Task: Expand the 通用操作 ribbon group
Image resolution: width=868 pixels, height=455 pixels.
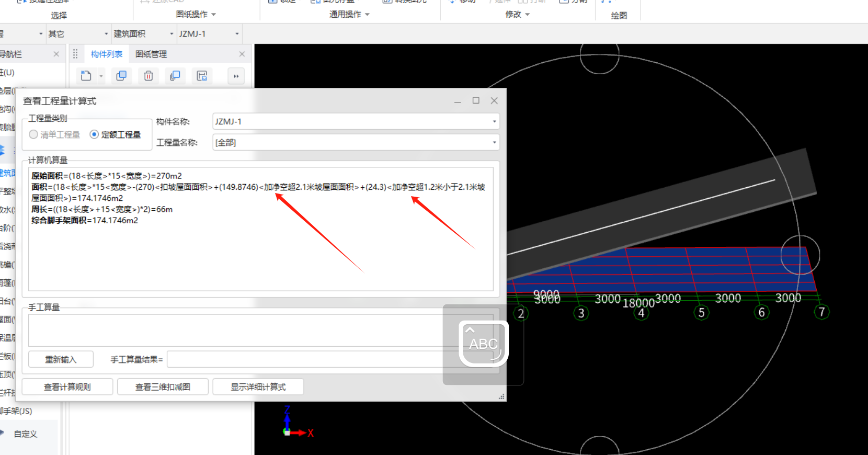Action: [x=349, y=15]
